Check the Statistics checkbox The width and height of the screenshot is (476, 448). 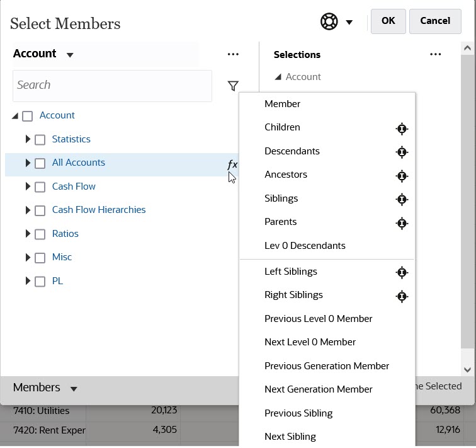40,139
